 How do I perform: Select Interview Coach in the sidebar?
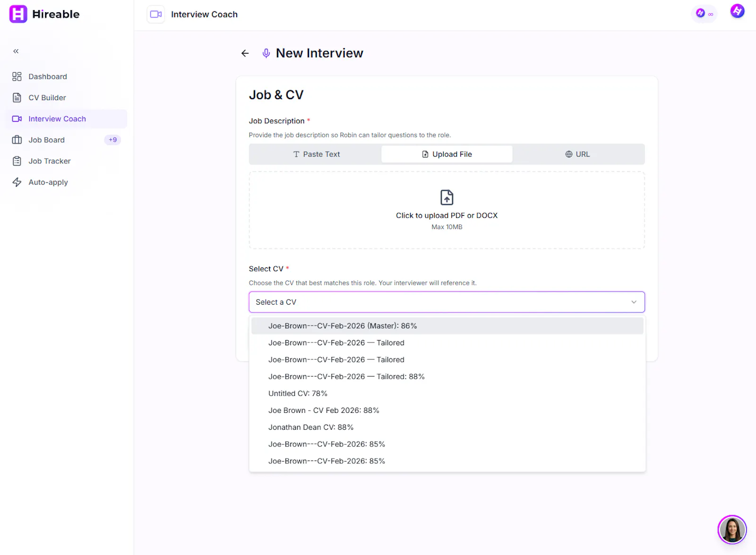(67, 119)
